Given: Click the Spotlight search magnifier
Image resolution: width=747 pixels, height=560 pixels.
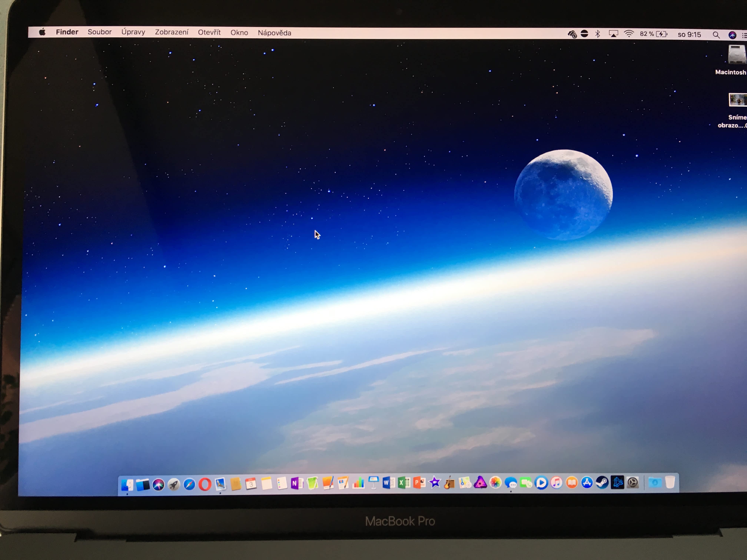Looking at the screenshot, I should pos(716,35).
